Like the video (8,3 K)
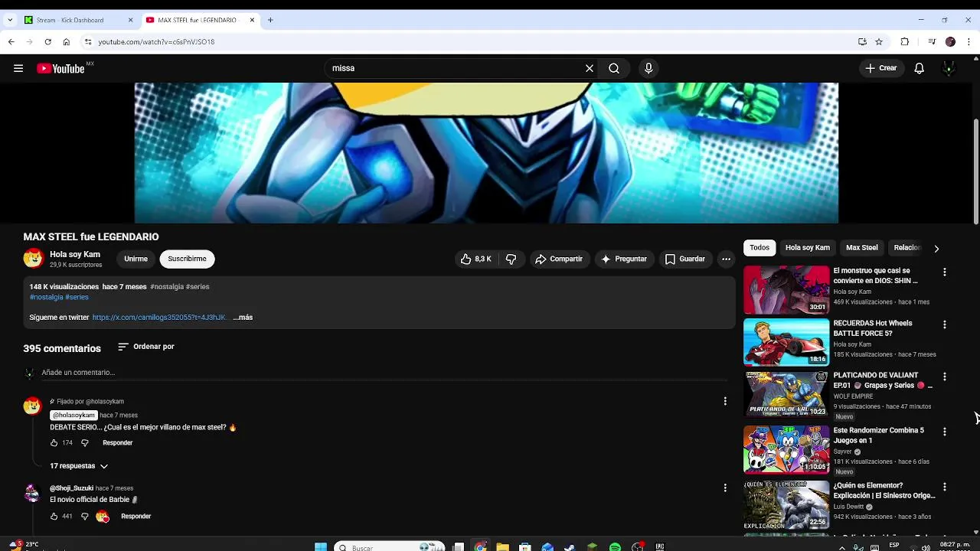Viewport: 980px width, 551px height. coord(475,259)
